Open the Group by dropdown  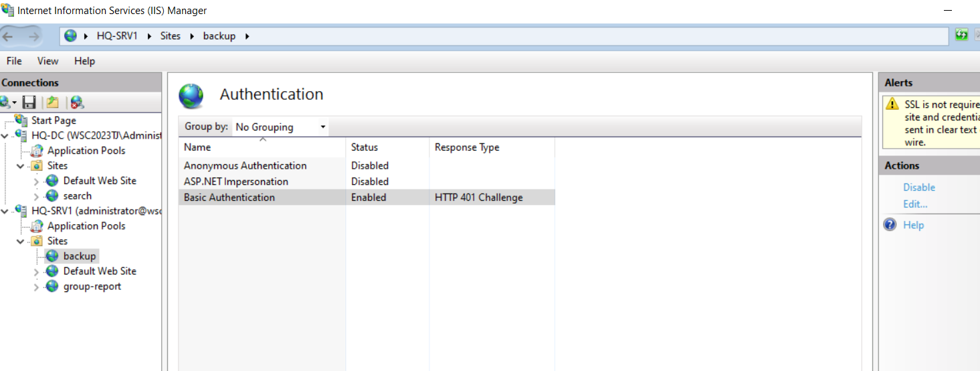tap(280, 127)
